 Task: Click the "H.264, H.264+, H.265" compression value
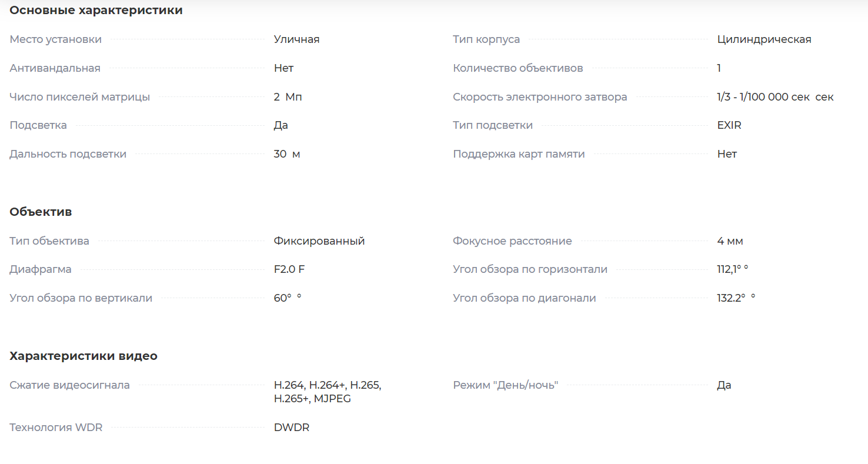click(x=328, y=385)
